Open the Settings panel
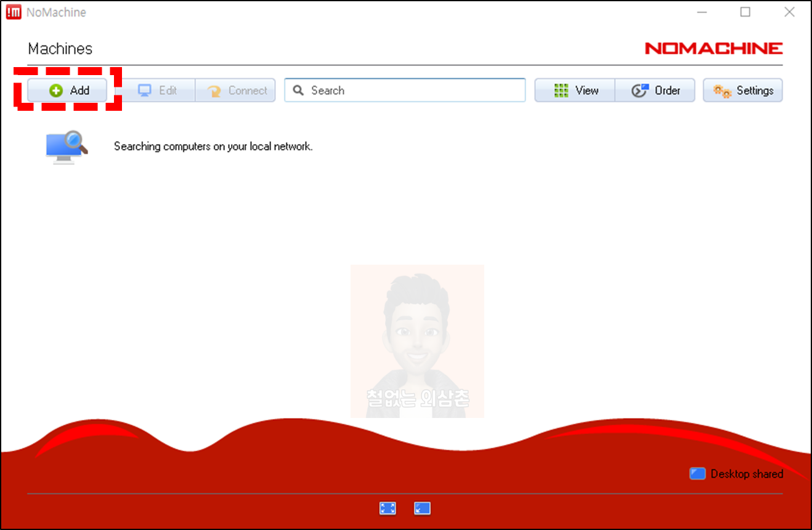This screenshot has width=812, height=530. [743, 90]
